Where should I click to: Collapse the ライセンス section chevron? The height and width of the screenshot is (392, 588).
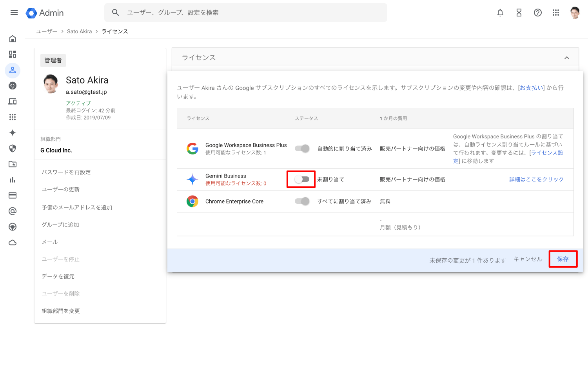coord(567,58)
